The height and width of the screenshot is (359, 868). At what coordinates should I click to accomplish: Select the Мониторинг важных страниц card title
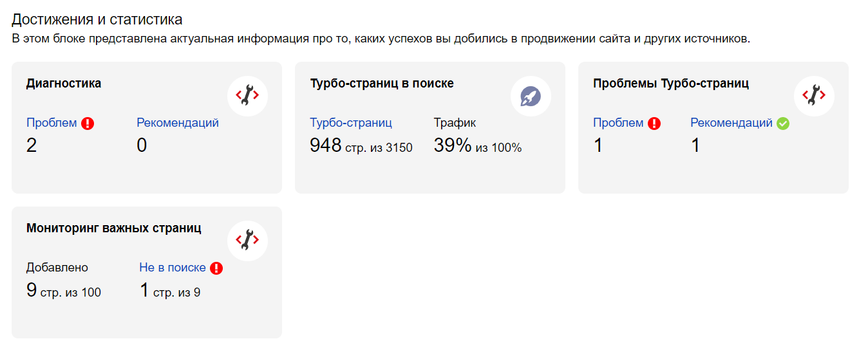click(x=114, y=228)
